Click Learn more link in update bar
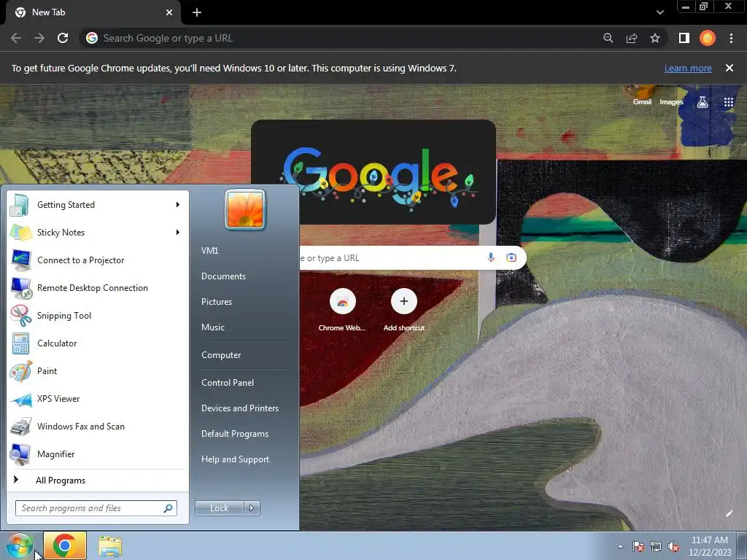Image resolution: width=747 pixels, height=560 pixels. [x=688, y=68]
